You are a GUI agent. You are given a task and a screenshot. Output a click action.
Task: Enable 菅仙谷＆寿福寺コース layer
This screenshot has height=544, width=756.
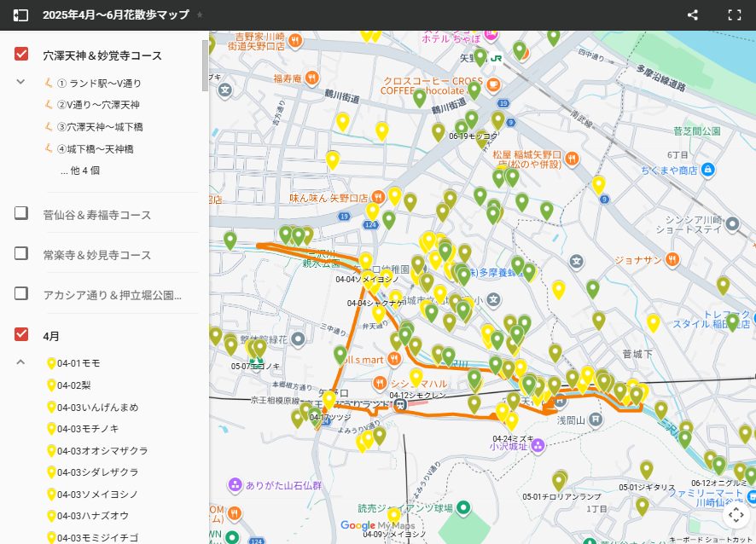(x=22, y=214)
